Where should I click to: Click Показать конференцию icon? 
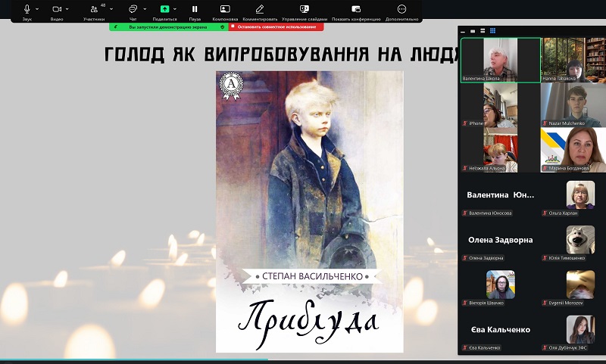point(356,9)
